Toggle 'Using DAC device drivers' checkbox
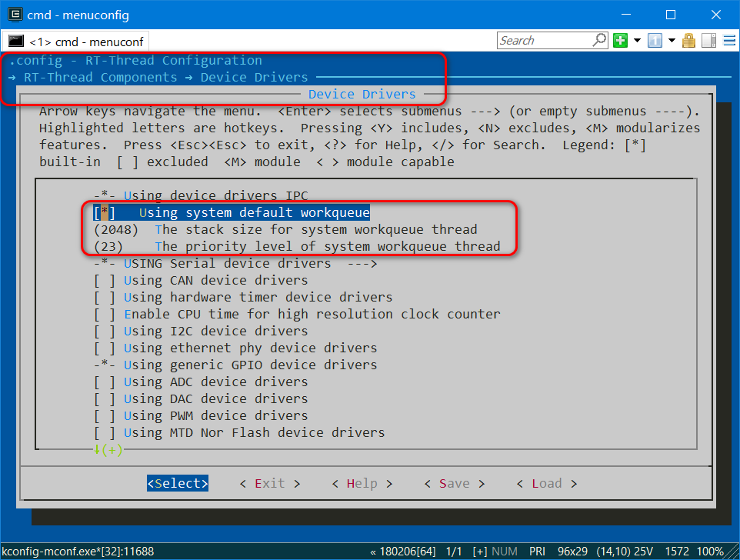This screenshot has width=740, height=560. click(105, 399)
